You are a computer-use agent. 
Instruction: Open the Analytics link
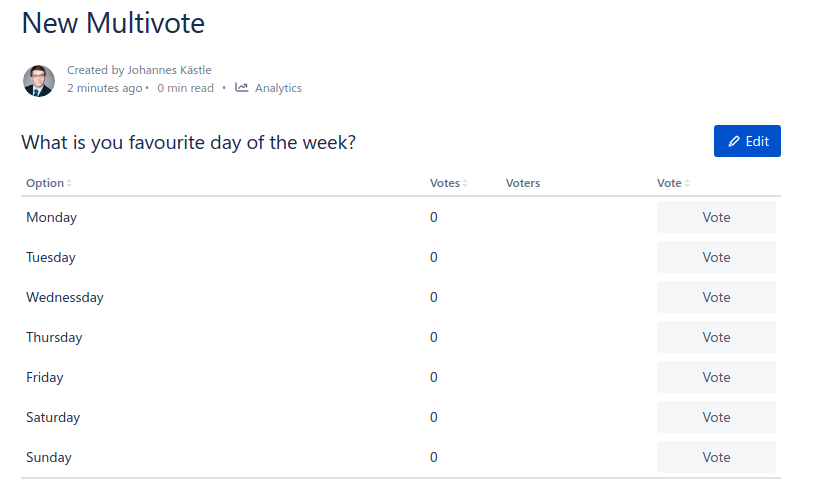pos(278,88)
